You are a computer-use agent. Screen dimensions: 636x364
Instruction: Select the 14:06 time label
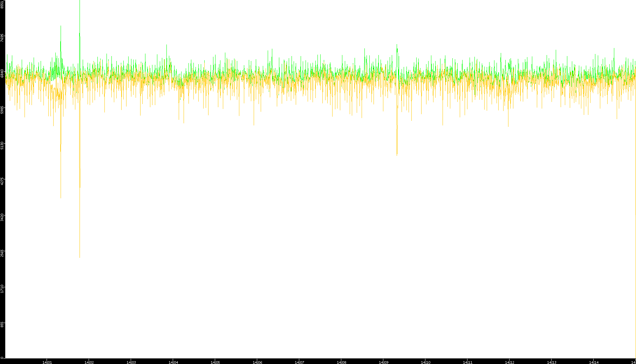click(x=257, y=362)
